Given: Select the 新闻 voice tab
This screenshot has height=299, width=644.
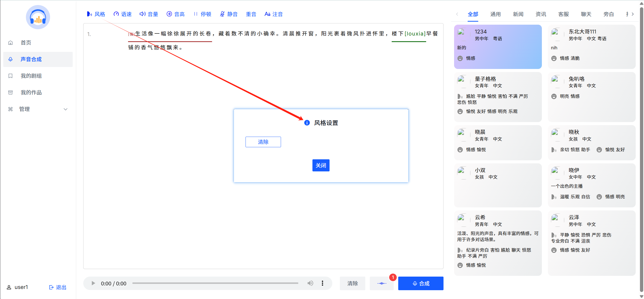Looking at the screenshot, I should [x=518, y=14].
